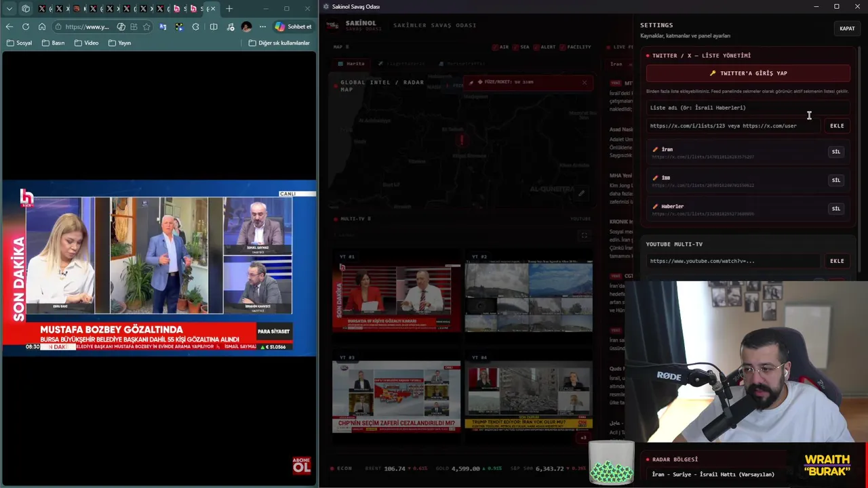Close the active Edge tab

click(x=214, y=9)
